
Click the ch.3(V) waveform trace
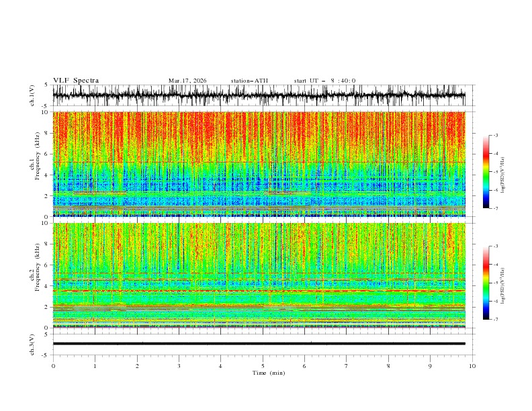coord(259,344)
